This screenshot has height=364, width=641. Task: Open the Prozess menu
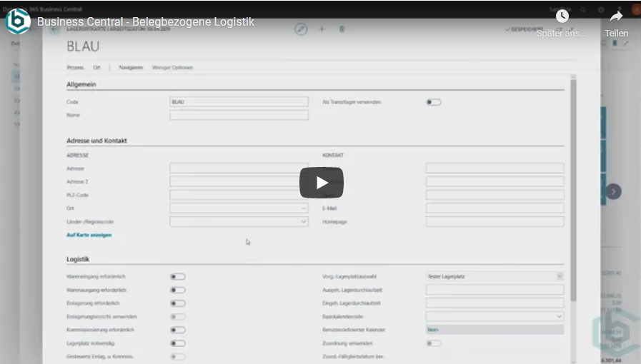coord(75,68)
